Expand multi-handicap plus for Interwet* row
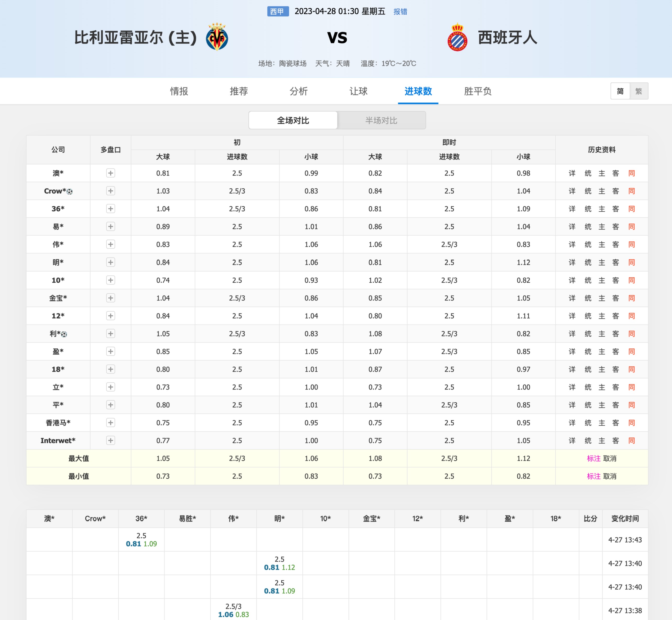 point(110,441)
